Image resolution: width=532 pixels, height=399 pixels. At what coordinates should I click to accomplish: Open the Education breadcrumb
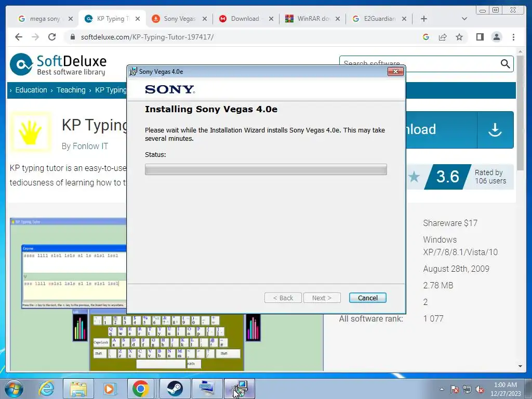click(31, 90)
